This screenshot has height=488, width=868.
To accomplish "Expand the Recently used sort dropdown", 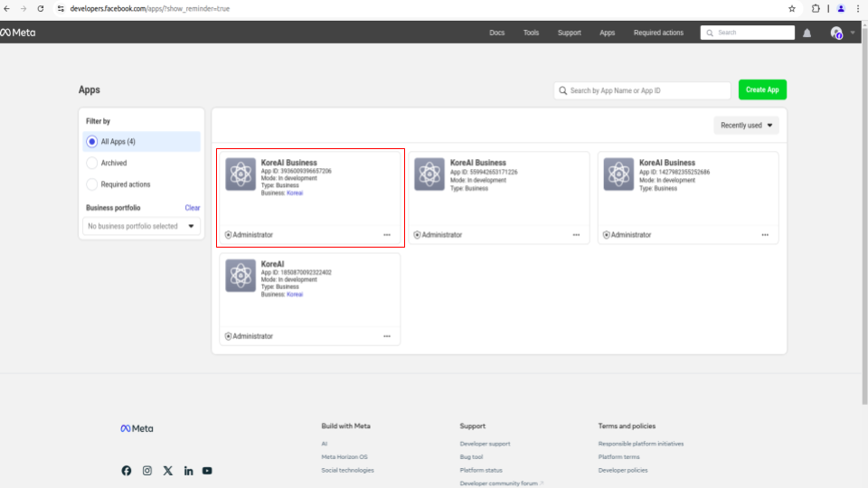I will coord(746,126).
